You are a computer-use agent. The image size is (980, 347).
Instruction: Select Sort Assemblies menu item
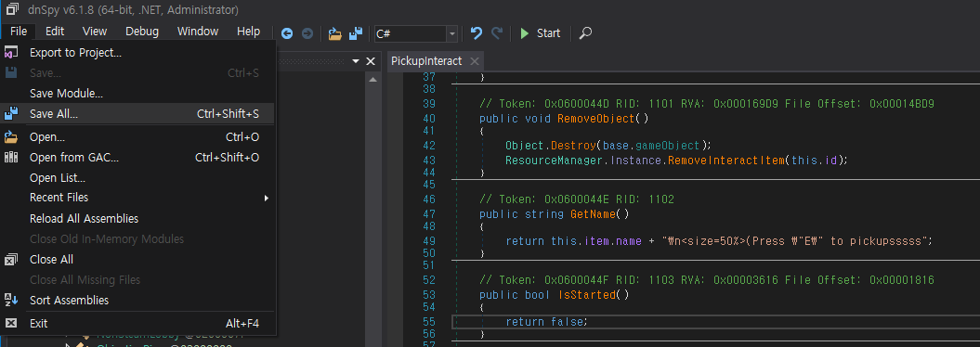[137, 301]
